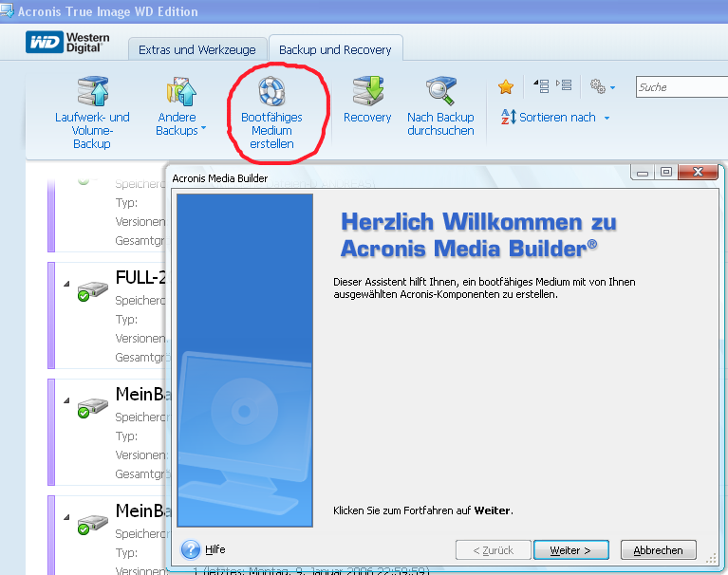728x575 pixels.
Task: Maximize the Acronis Media Builder dialog
Action: coord(665,172)
